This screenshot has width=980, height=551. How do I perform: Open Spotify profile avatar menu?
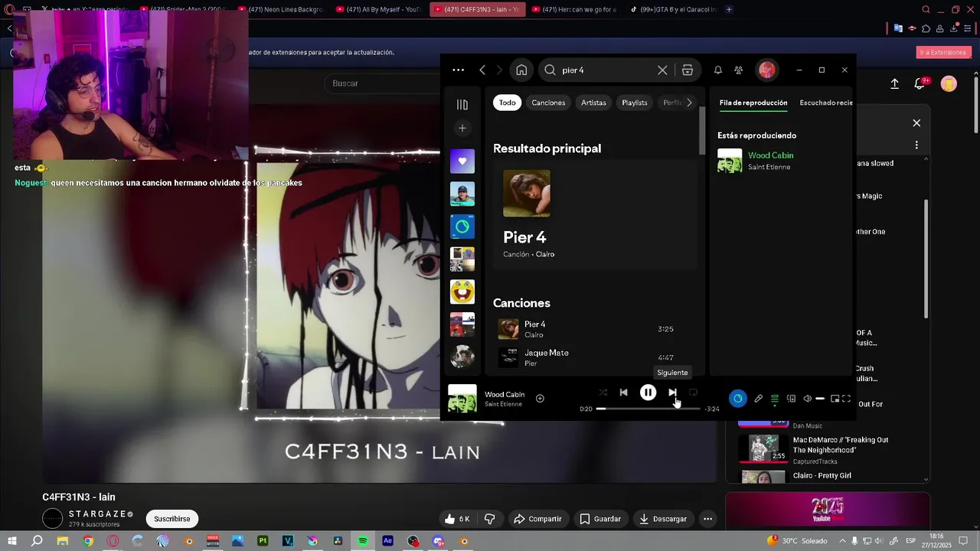click(766, 70)
